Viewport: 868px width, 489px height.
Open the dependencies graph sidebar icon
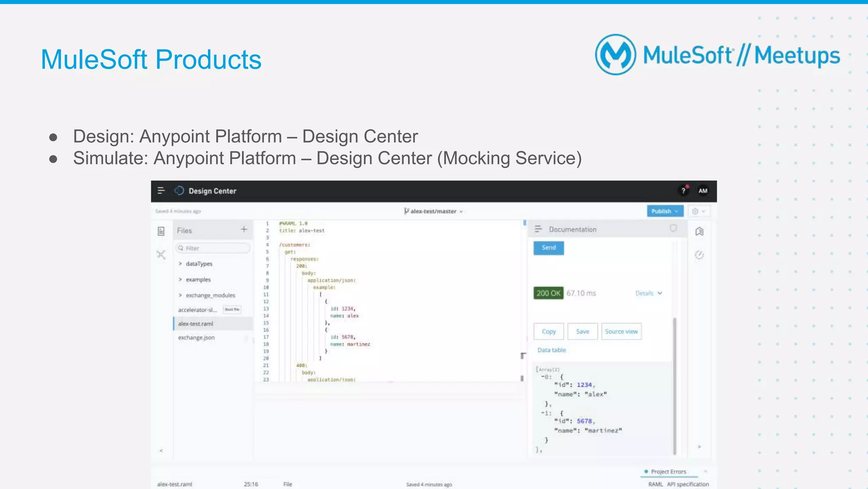(x=161, y=254)
